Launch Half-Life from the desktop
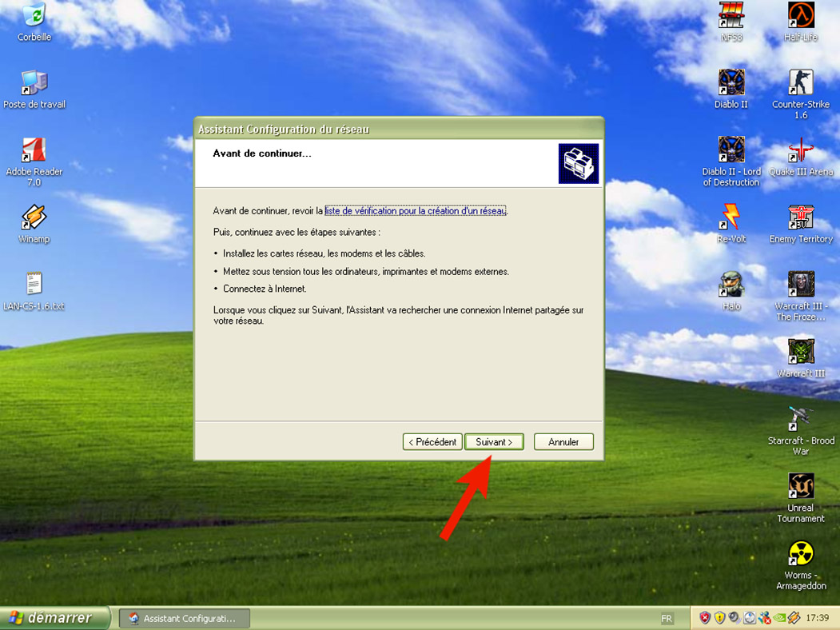Viewport: 840px width, 630px height. (x=800, y=16)
